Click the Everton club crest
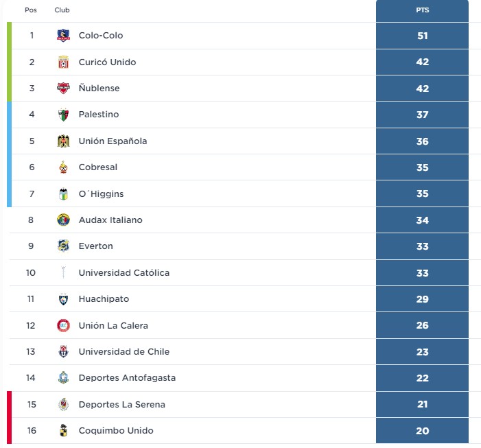The image size is (481, 448). 64,246
